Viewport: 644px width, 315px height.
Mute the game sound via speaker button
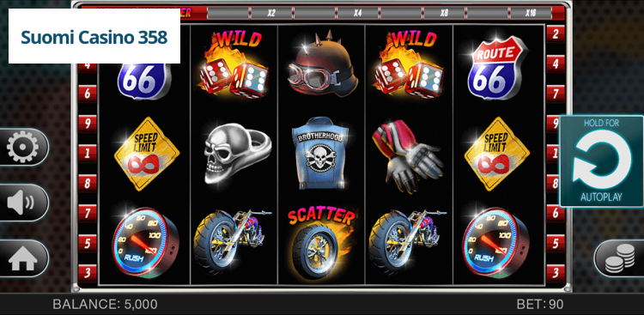click(23, 203)
